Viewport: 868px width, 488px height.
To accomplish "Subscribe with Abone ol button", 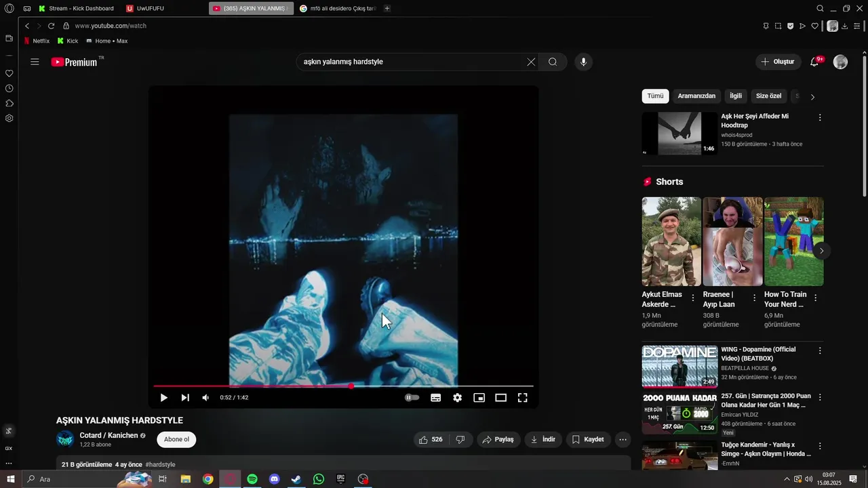I will (x=176, y=439).
